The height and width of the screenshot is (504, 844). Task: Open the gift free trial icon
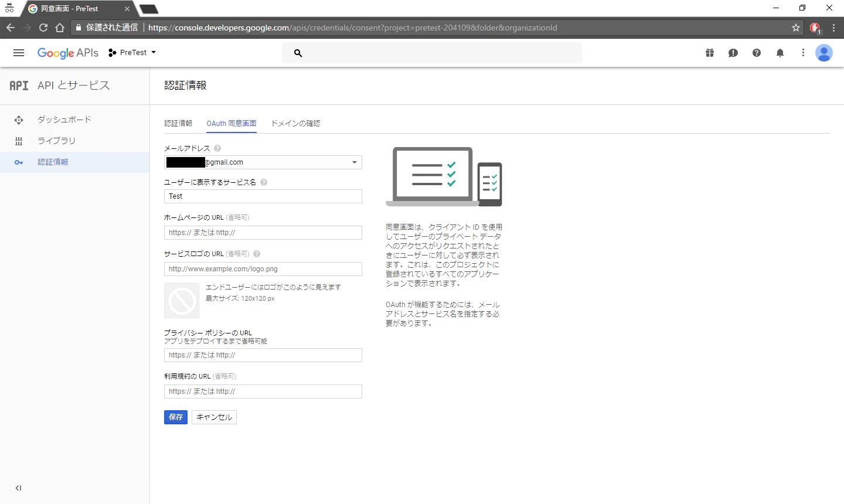coord(710,53)
